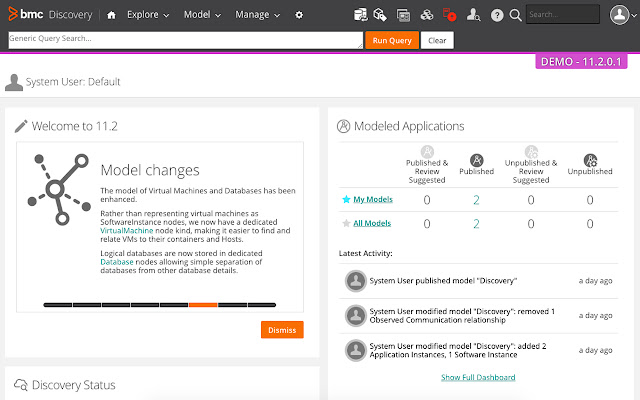
Task: Click the Clear button beside Run Query
Action: (x=437, y=40)
